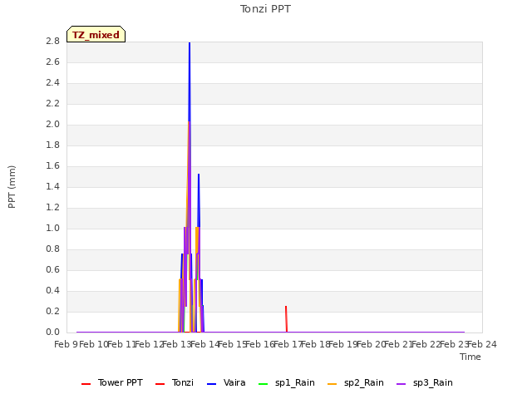Click the green sp1_Rain legend color marker
Image resolution: width=532 pixels, height=399 pixels.
(x=263, y=384)
